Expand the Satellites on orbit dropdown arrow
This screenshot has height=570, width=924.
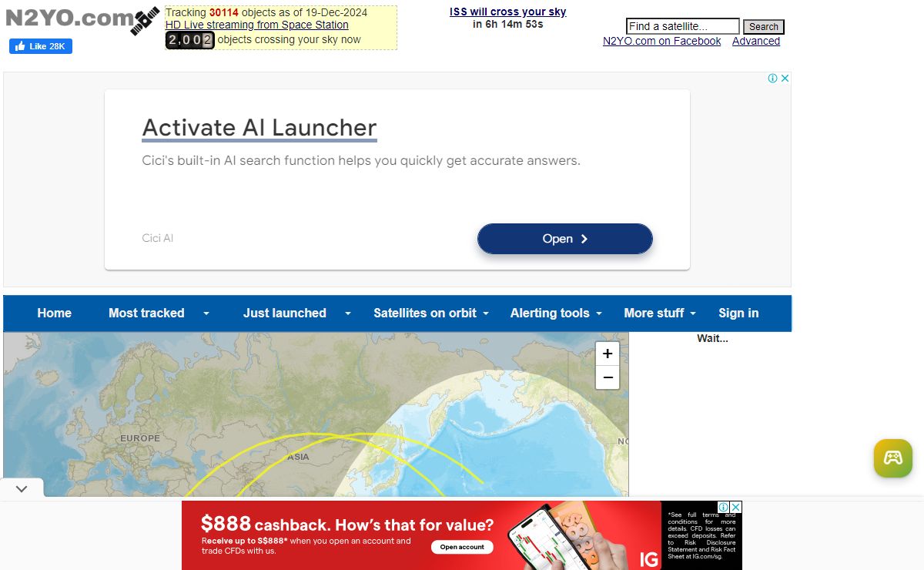tap(486, 313)
